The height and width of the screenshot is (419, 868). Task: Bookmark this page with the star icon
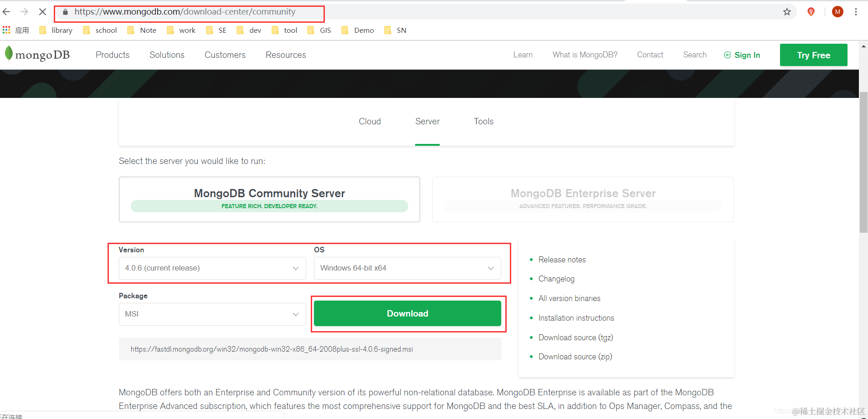click(x=787, y=12)
